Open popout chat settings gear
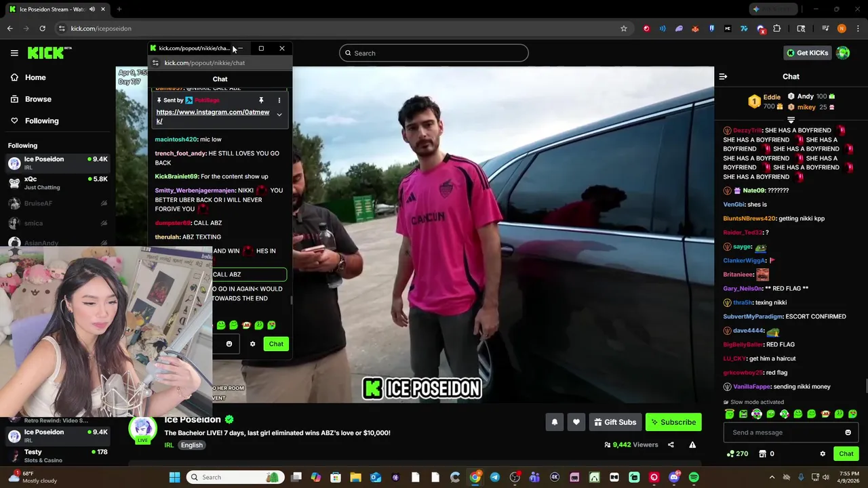 (x=252, y=344)
